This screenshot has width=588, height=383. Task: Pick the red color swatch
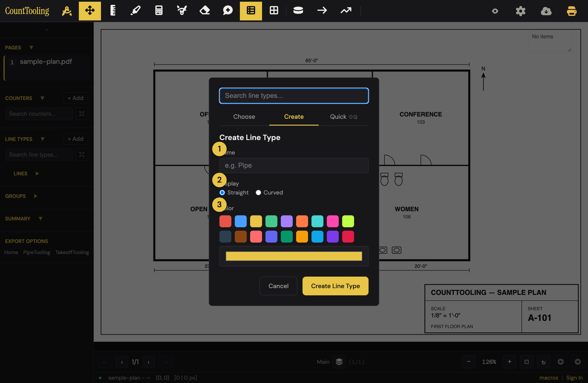tap(225, 221)
